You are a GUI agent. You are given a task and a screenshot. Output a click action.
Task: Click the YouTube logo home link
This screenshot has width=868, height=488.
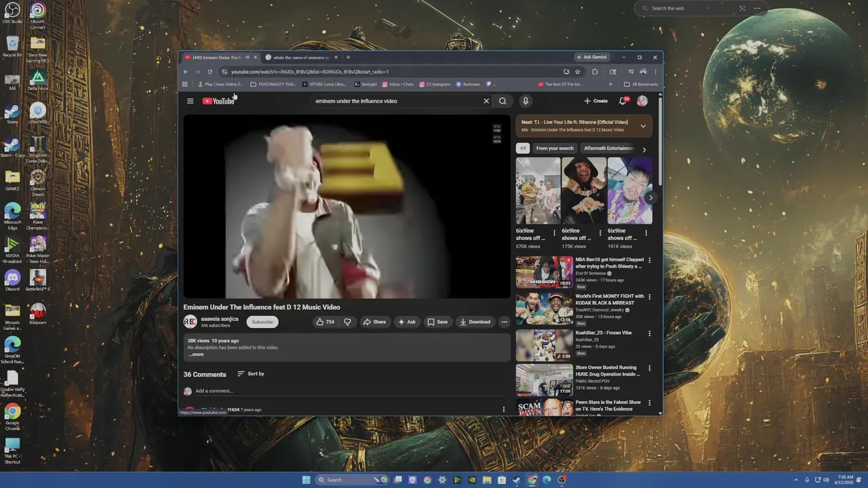click(218, 101)
